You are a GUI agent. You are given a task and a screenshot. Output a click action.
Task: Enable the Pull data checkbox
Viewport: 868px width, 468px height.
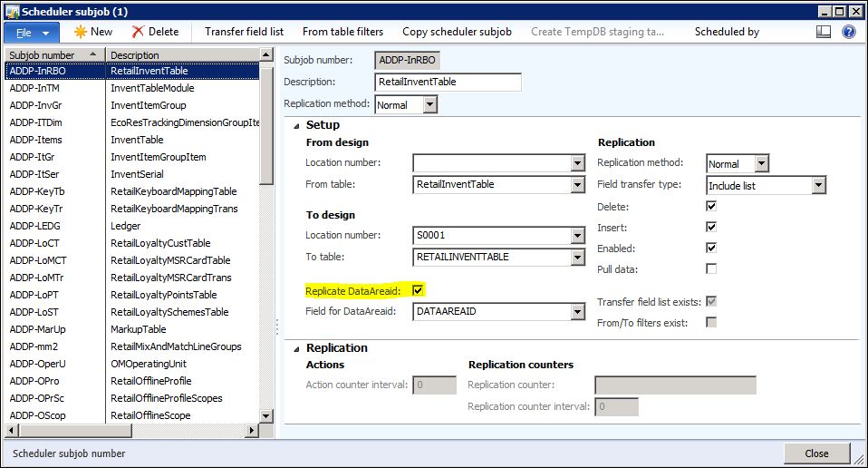(711, 269)
